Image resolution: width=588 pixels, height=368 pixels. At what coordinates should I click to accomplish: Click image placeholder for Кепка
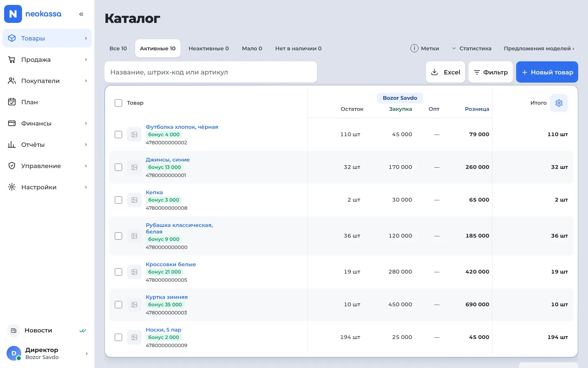pyautogui.click(x=134, y=200)
